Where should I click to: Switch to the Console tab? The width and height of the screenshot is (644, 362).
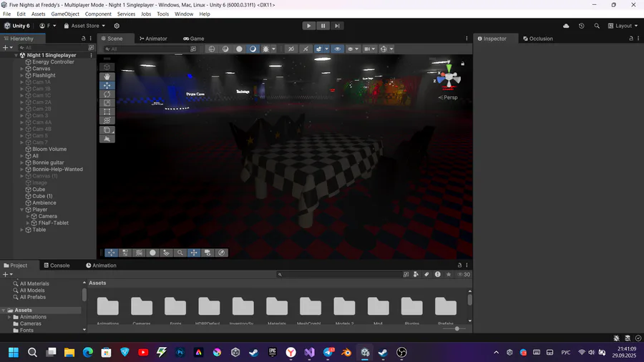(57, 265)
